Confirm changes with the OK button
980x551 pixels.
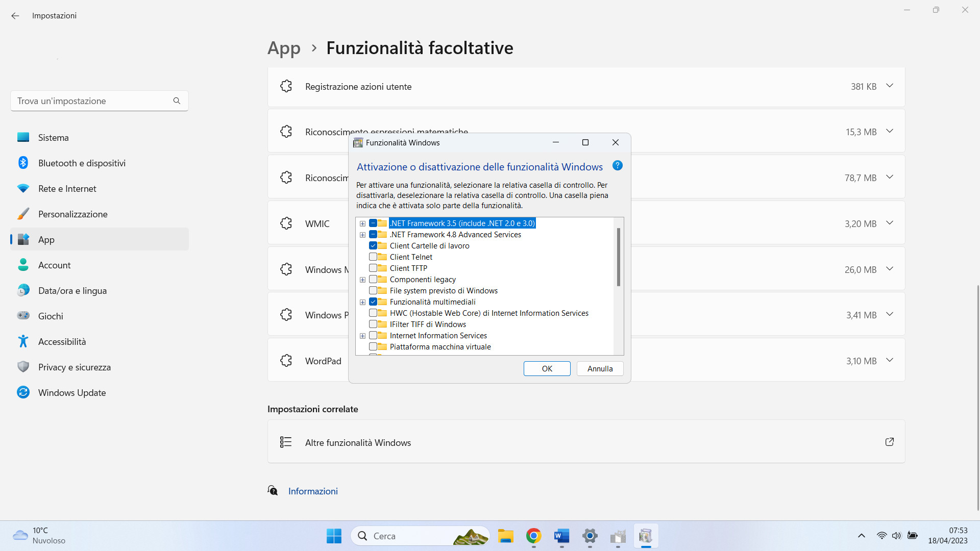pos(547,368)
